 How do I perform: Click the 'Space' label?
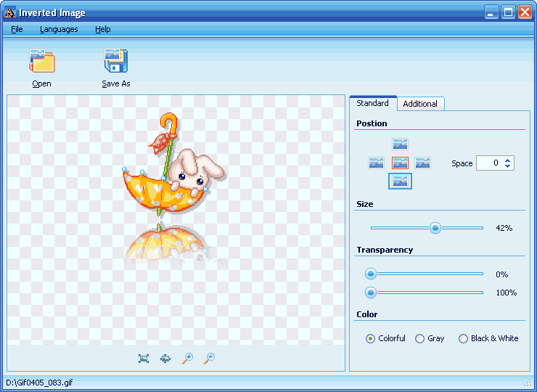[462, 163]
